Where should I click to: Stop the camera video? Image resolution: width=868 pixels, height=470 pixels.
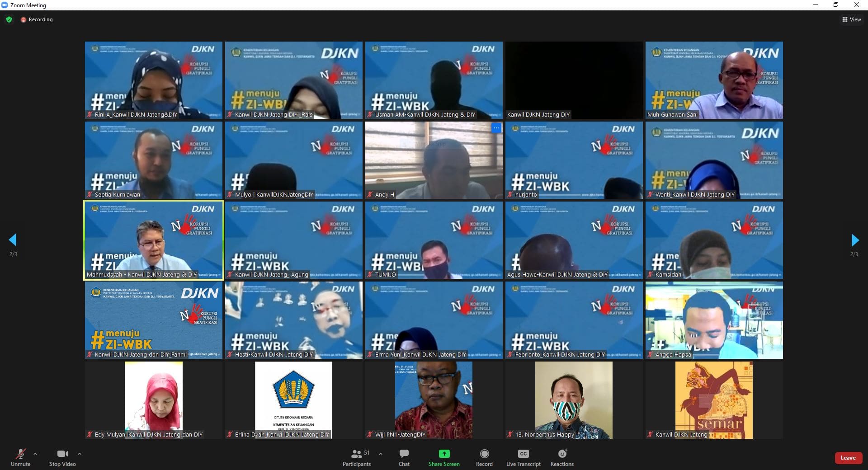[62, 457]
